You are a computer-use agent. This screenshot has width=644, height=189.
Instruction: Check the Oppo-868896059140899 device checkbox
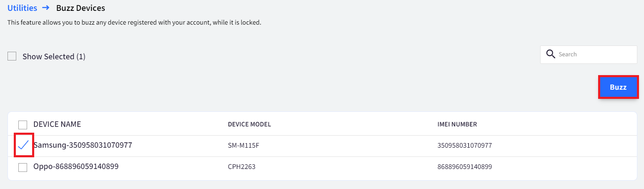pyautogui.click(x=23, y=167)
